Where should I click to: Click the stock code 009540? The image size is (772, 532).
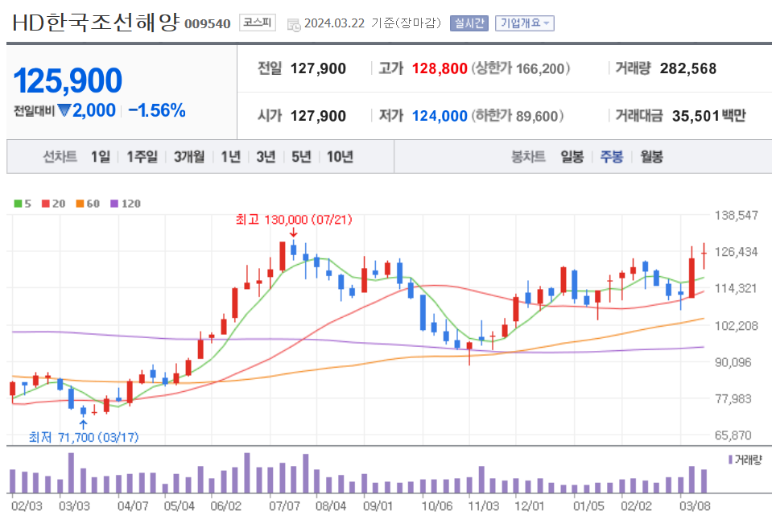click(207, 23)
